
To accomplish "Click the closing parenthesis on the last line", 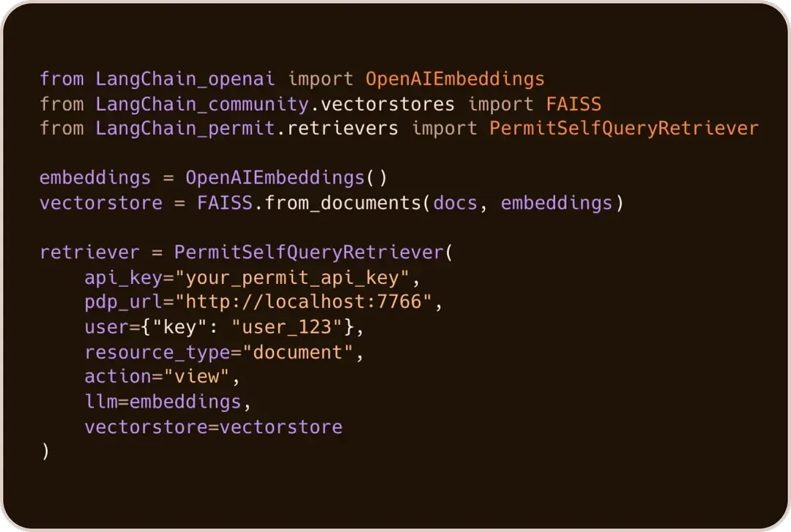I will pos(45,452).
